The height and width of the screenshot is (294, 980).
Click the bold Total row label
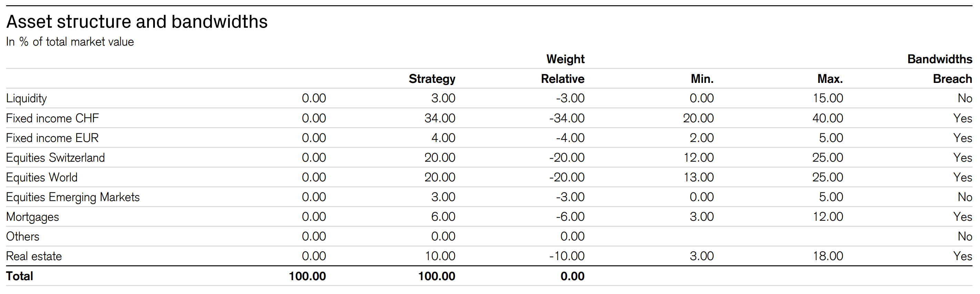click(x=20, y=276)
